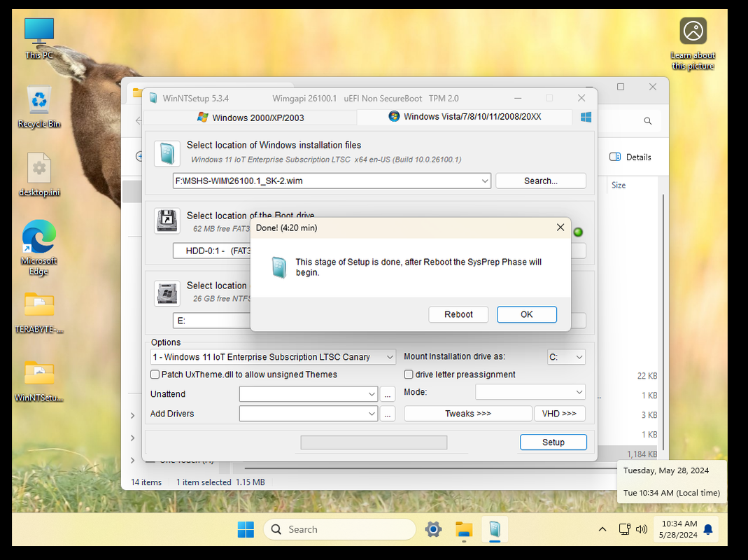Viewport: 748px width, 560px height.
Task: Open the settings gear app in taskbar
Action: 433,529
